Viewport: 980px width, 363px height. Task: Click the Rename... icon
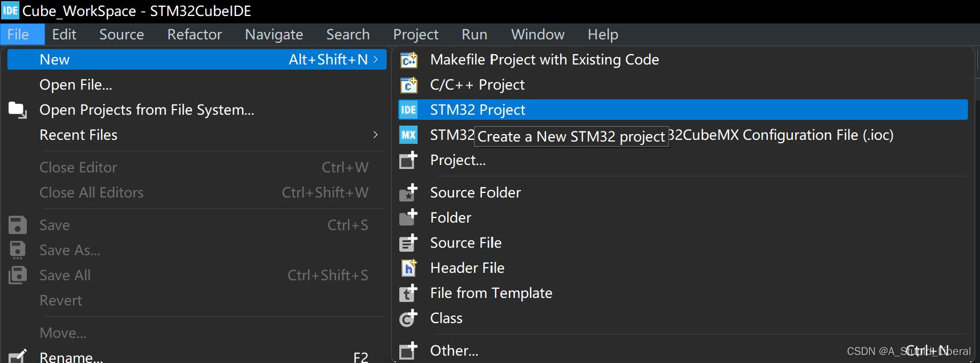point(18,356)
